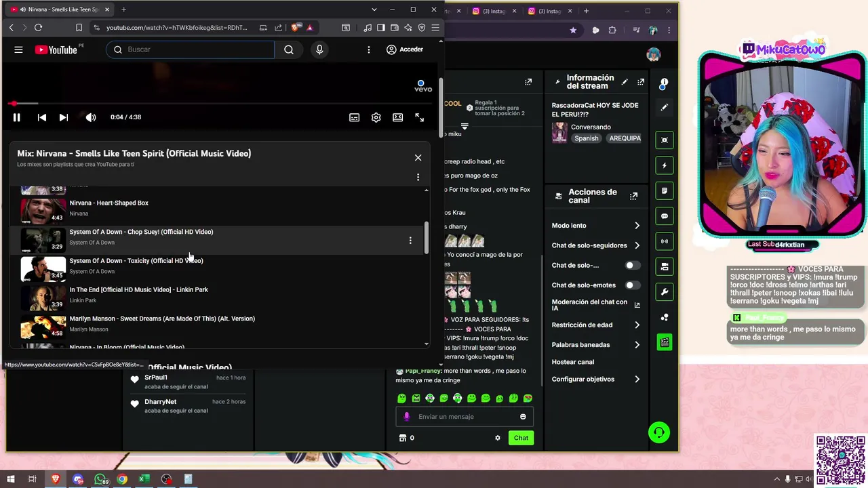Screen dimensions: 868x488
Task: Go back in the Brave browser
Action: [11, 28]
